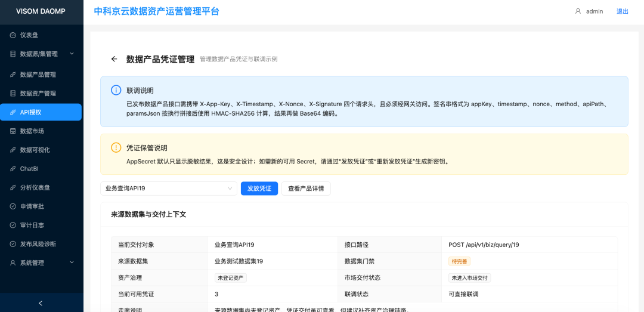Click the orange warning icon beside 凭证保管说明

(x=116, y=147)
